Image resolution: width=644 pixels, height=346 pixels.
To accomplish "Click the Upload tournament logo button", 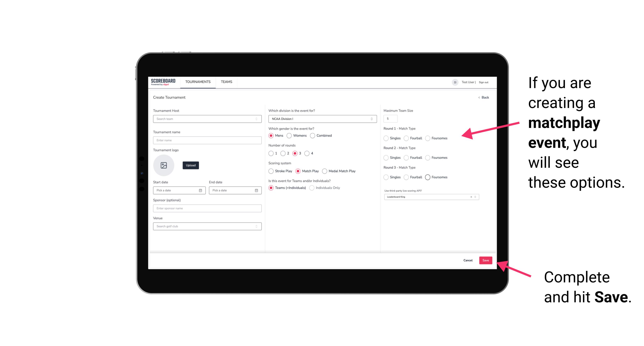I will (x=190, y=165).
